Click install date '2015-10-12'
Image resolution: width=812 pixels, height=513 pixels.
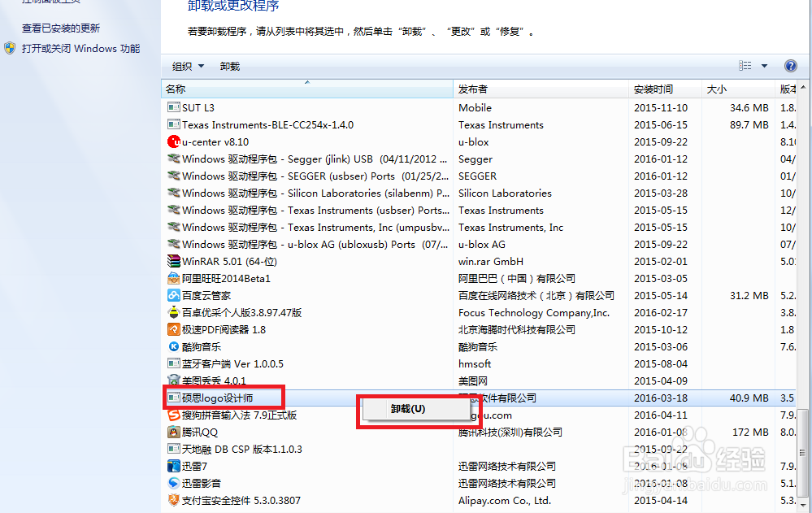click(x=661, y=329)
